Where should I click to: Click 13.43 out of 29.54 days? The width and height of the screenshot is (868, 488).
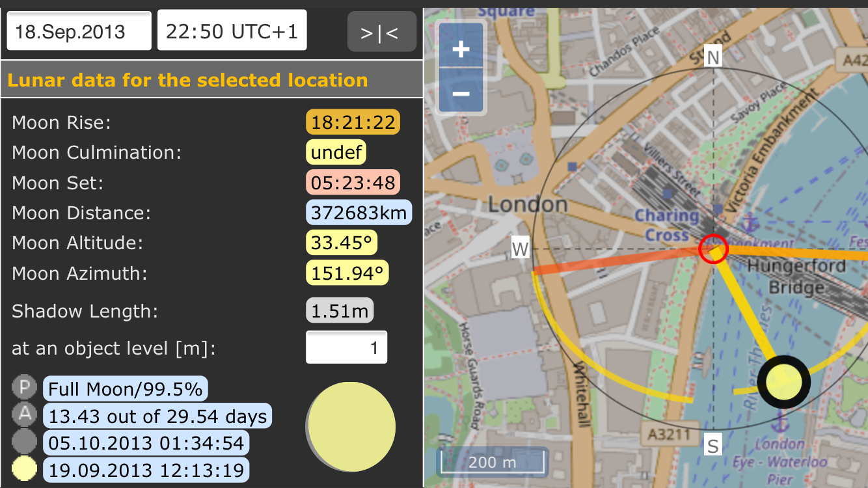tap(157, 416)
